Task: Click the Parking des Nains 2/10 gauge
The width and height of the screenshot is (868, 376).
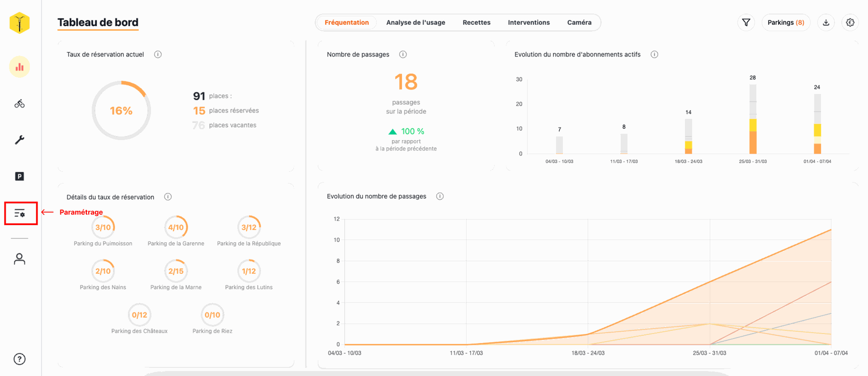Action: click(x=103, y=271)
